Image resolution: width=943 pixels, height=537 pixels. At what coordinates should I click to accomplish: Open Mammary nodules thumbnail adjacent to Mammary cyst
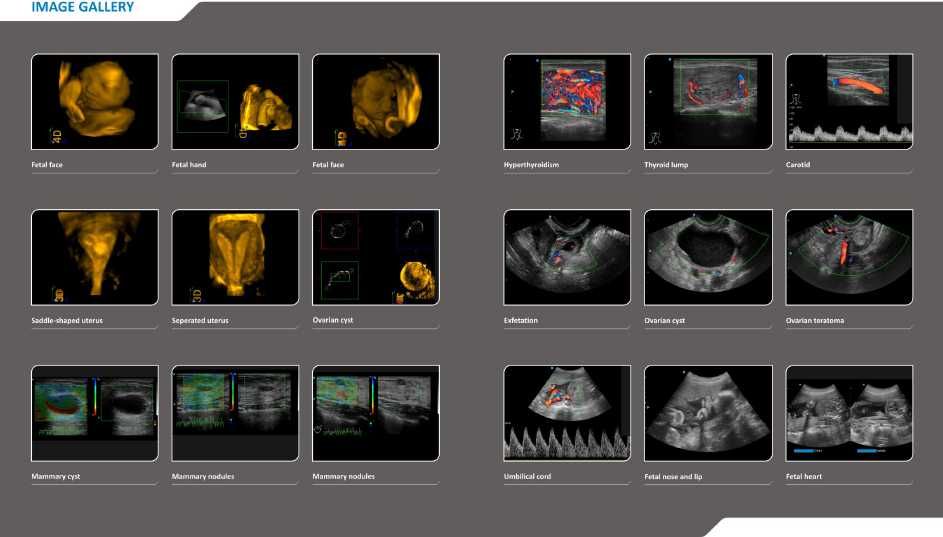tap(235, 413)
